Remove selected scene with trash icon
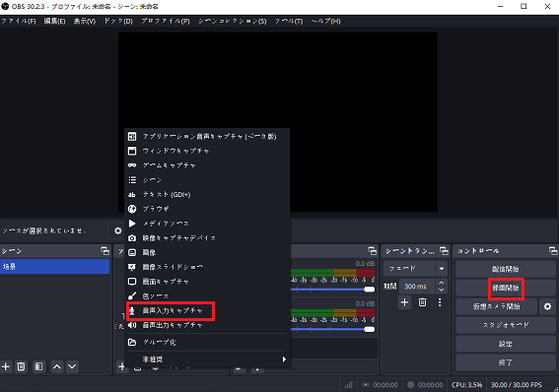The height and width of the screenshot is (392, 559). (22, 366)
